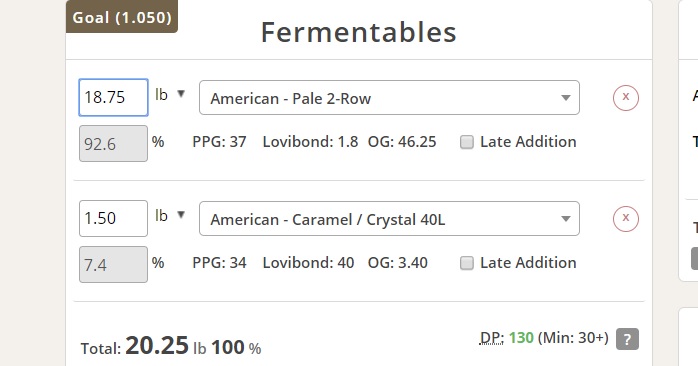698x366 pixels.
Task: Click the Goal (1.050) tab label
Action: [122, 17]
